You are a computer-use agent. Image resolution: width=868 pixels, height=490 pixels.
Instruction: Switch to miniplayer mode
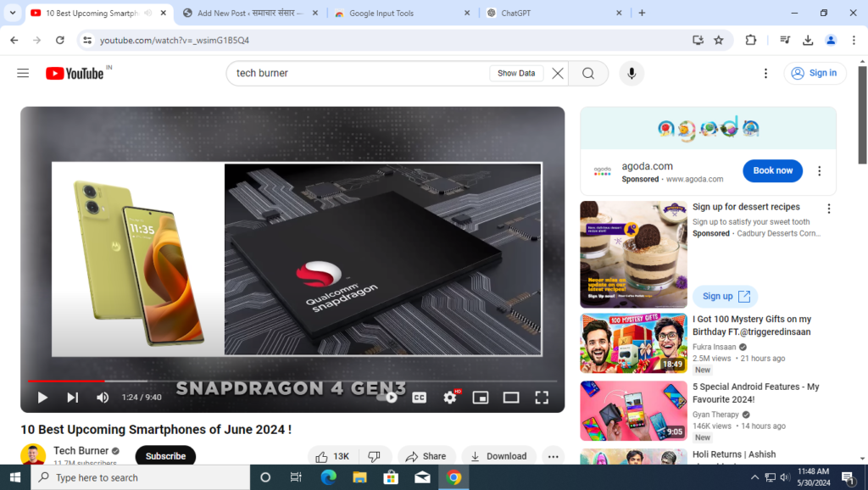tap(481, 398)
